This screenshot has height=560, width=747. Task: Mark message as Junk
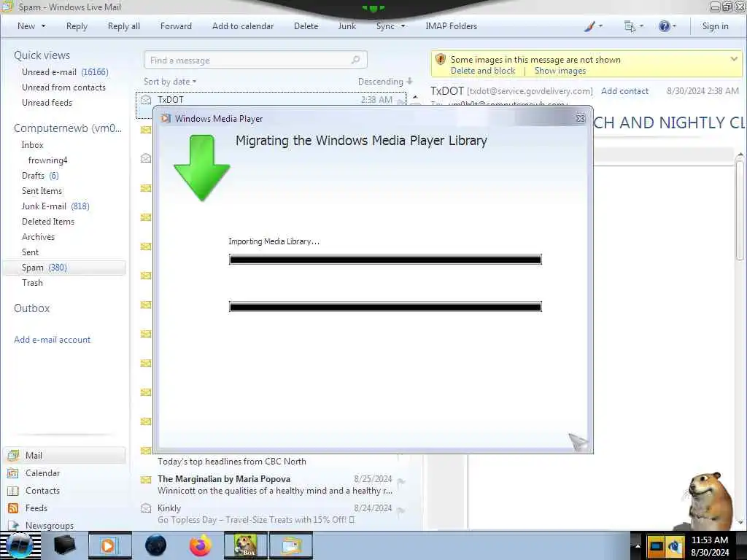point(347,26)
